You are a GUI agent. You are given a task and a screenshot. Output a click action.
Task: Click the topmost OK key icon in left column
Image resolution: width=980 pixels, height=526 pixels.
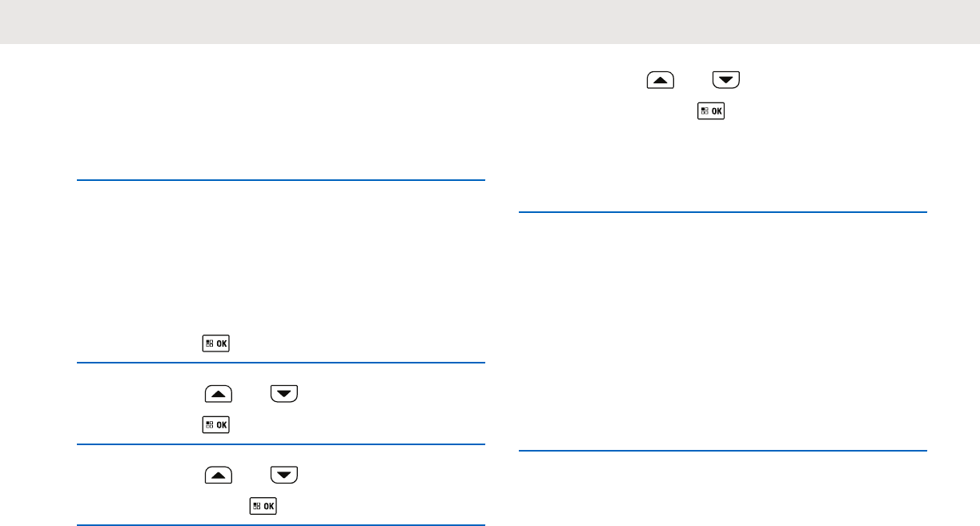point(216,344)
